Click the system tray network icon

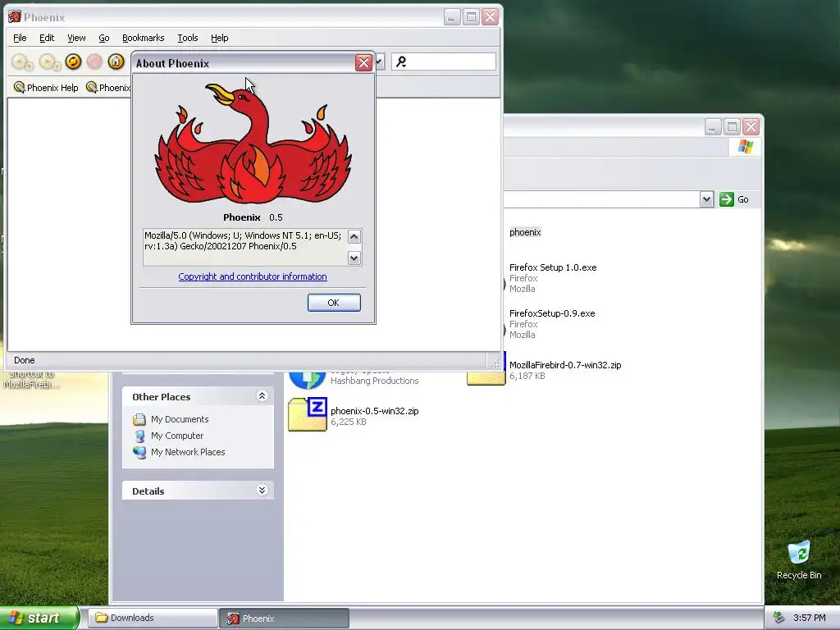[778, 618]
